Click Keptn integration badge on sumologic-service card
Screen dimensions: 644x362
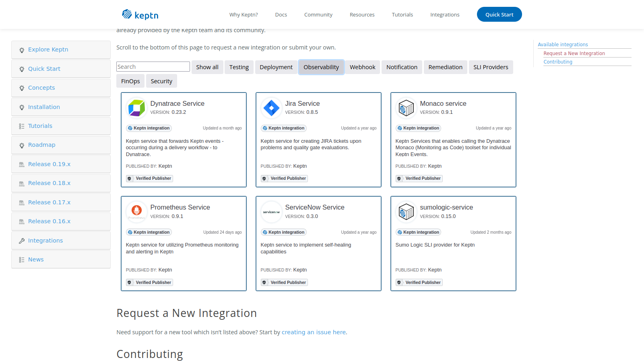click(x=419, y=232)
